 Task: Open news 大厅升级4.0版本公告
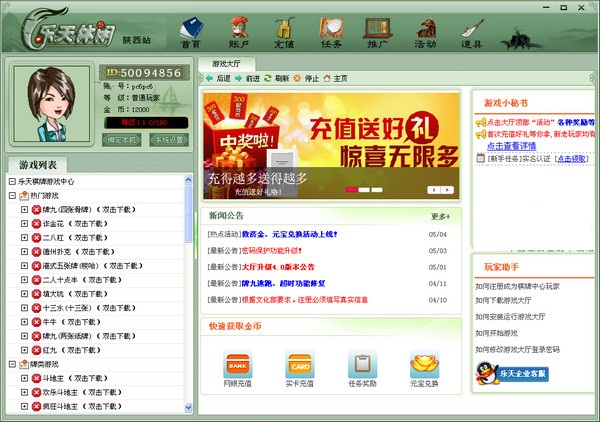pyautogui.click(x=278, y=267)
